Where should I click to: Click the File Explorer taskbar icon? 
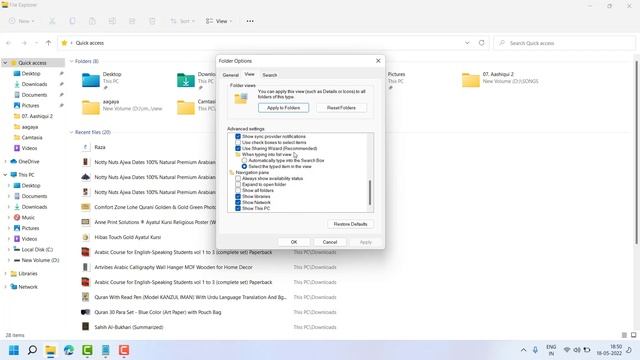pos(51,350)
